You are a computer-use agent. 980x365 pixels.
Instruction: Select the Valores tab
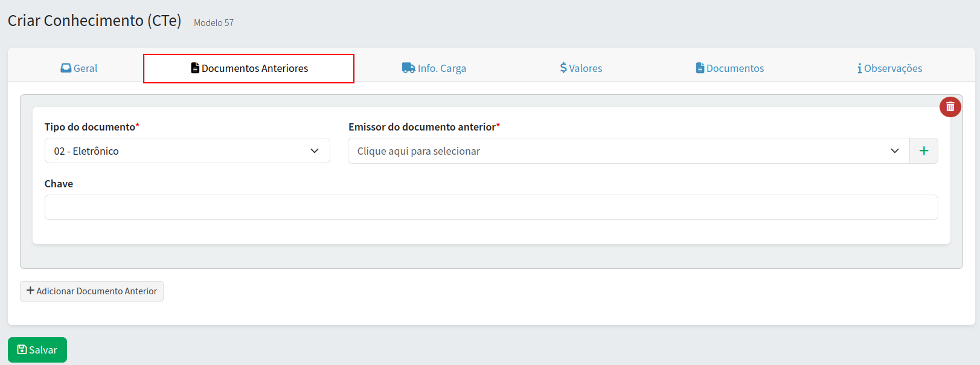click(x=585, y=68)
